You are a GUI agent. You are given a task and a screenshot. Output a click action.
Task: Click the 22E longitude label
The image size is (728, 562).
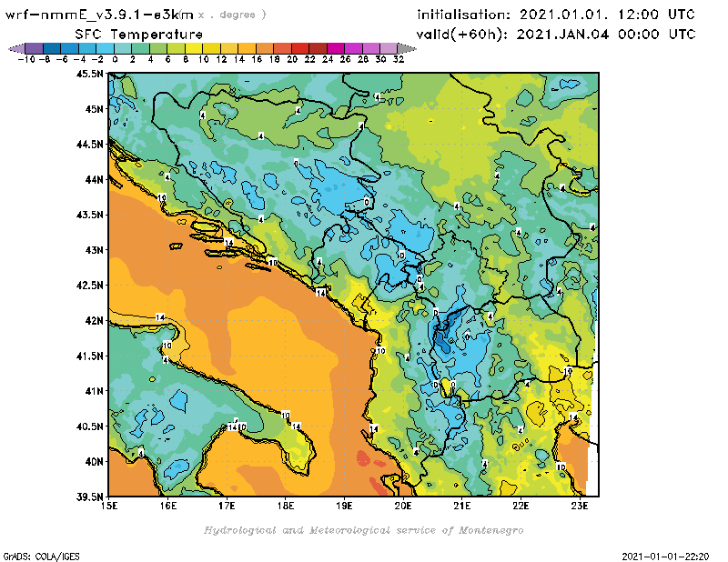[521, 506]
